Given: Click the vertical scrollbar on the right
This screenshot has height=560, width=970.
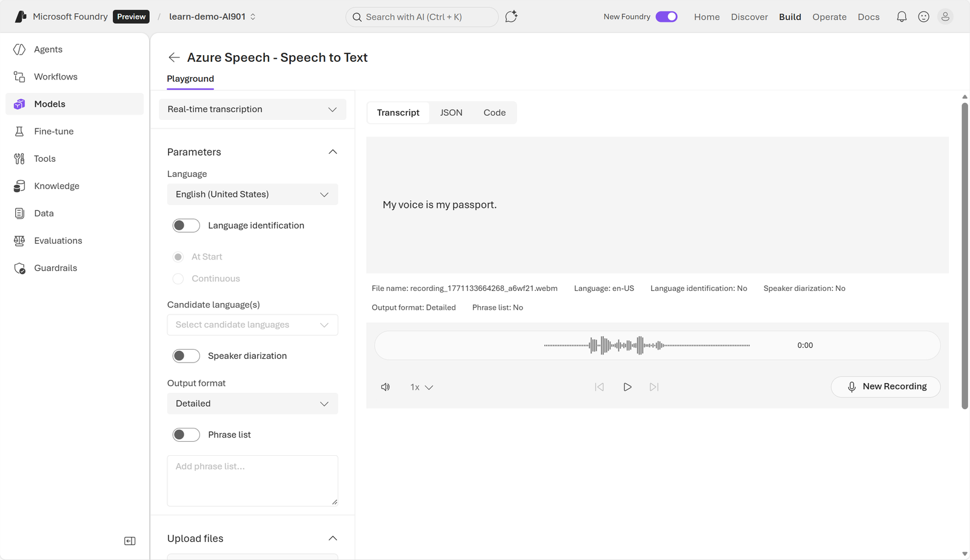Looking at the screenshot, I should 965,255.
